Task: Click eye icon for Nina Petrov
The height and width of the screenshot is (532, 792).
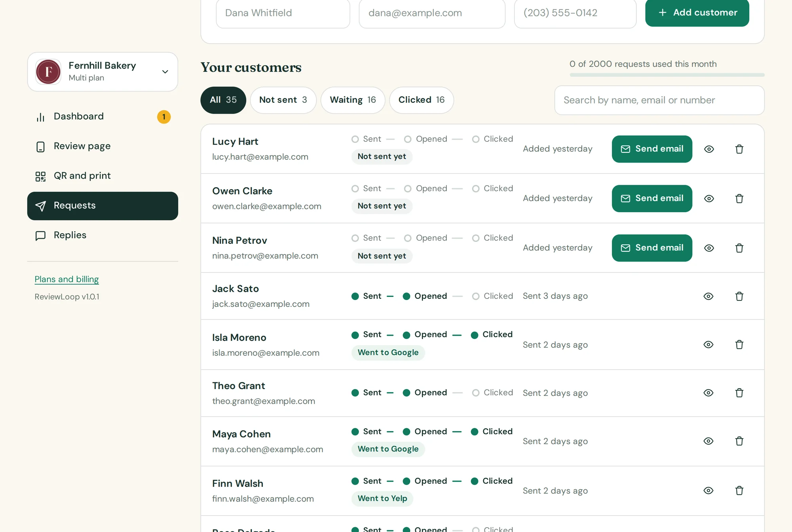Action: [x=709, y=248]
